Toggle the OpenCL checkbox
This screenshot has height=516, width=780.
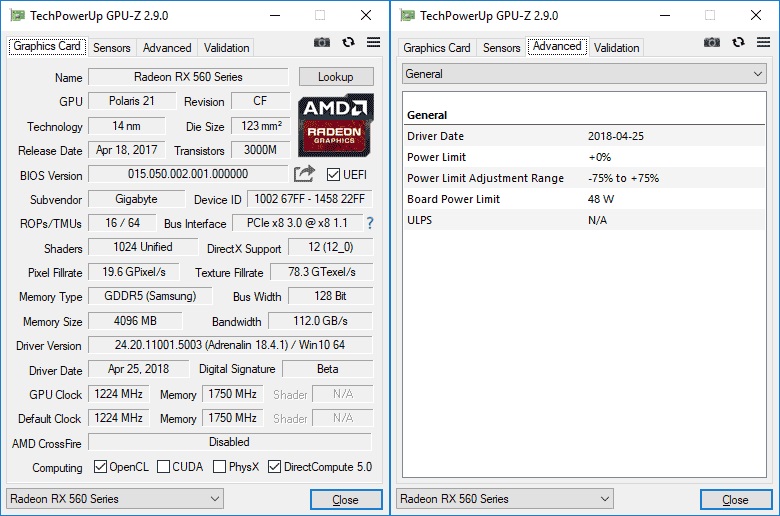[100, 467]
